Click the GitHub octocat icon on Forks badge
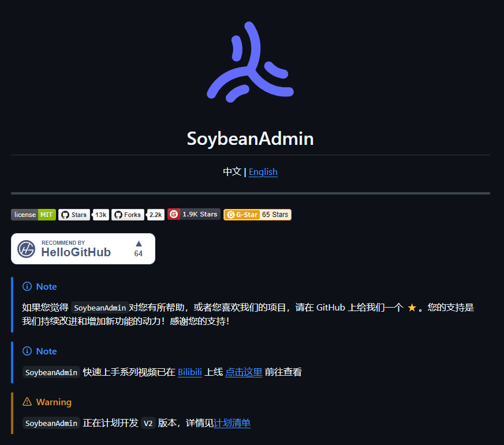 tap(118, 215)
